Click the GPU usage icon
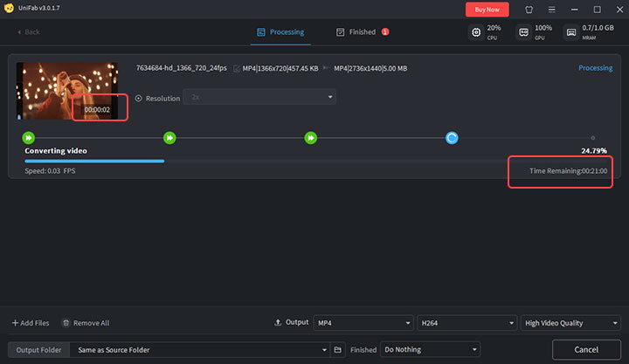Viewport: 629px width, 364px height. point(524,32)
